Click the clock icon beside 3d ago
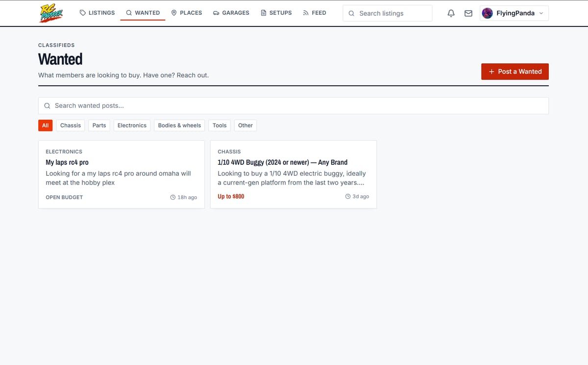 click(348, 196)
